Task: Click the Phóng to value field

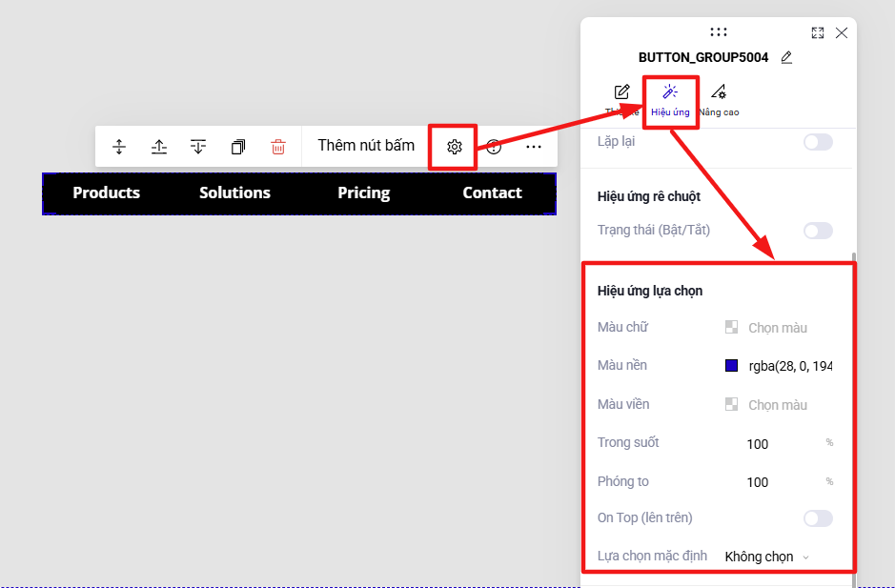Action: click(758, 482)
